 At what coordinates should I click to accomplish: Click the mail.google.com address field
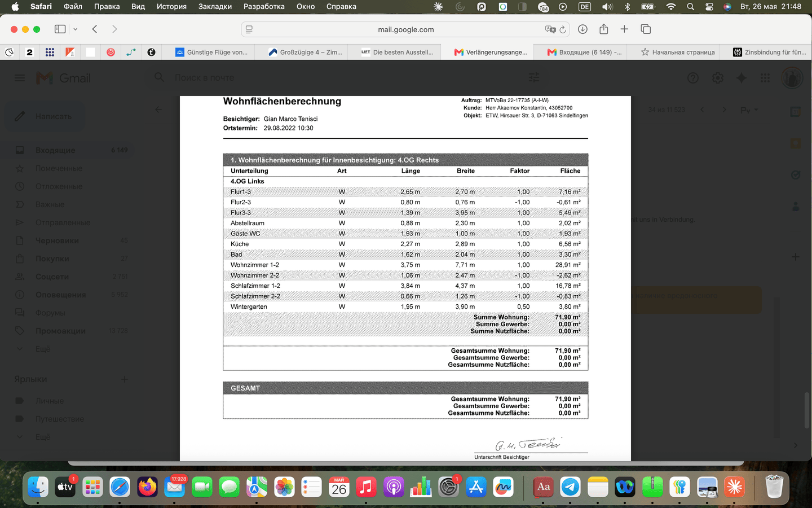406,29
